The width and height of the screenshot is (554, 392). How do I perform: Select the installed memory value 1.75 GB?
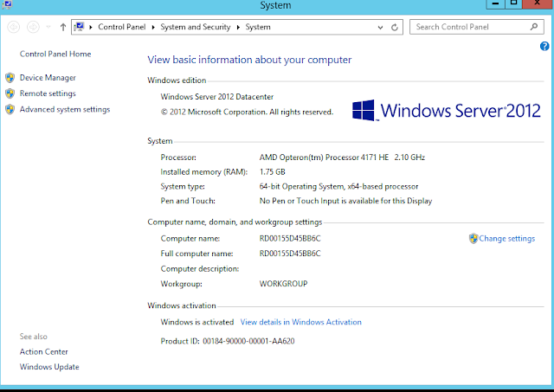click(272, 172)
